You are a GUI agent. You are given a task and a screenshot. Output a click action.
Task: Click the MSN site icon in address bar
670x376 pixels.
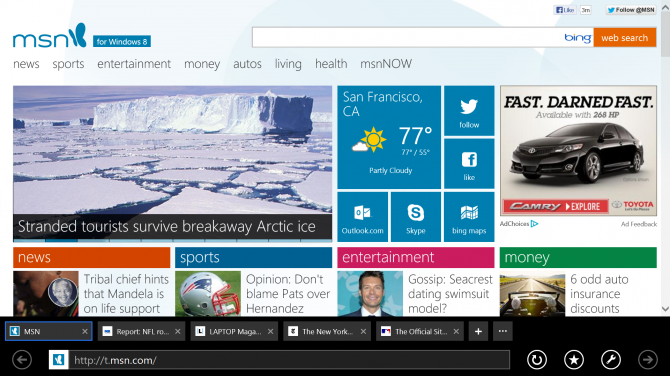point(59,360)
